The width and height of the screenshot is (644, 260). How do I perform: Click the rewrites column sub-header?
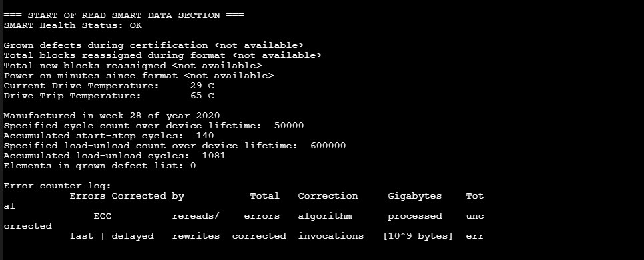(196, 236)
